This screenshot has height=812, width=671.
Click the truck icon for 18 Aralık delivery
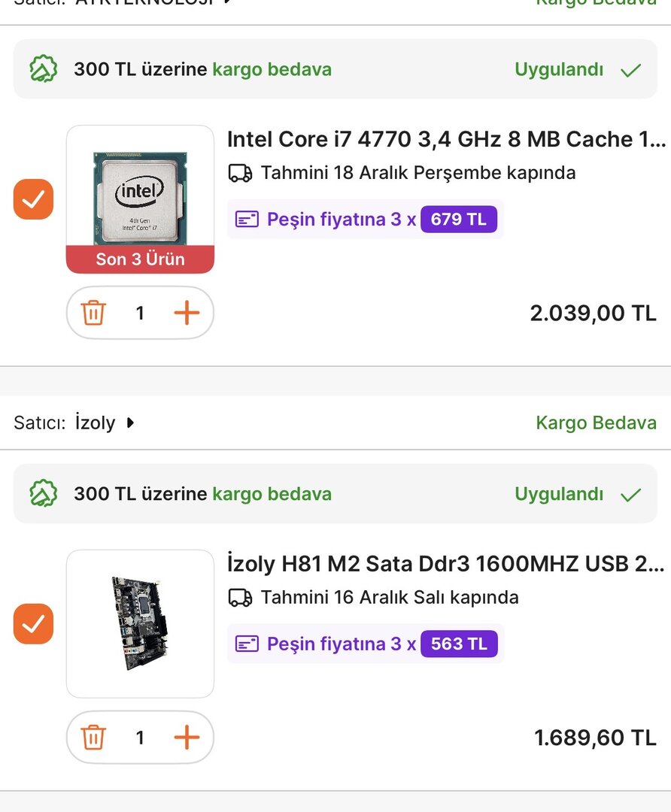coord(240,173)
